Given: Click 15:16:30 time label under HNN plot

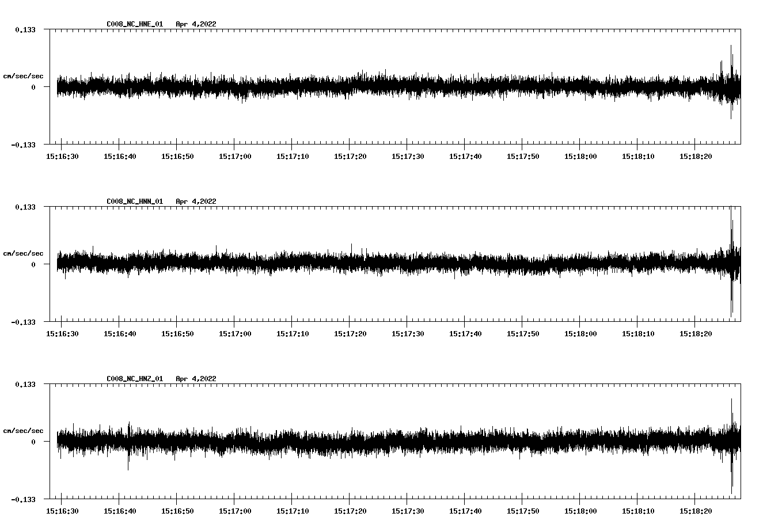Looking at the screenshot, I should coord(62,334).
